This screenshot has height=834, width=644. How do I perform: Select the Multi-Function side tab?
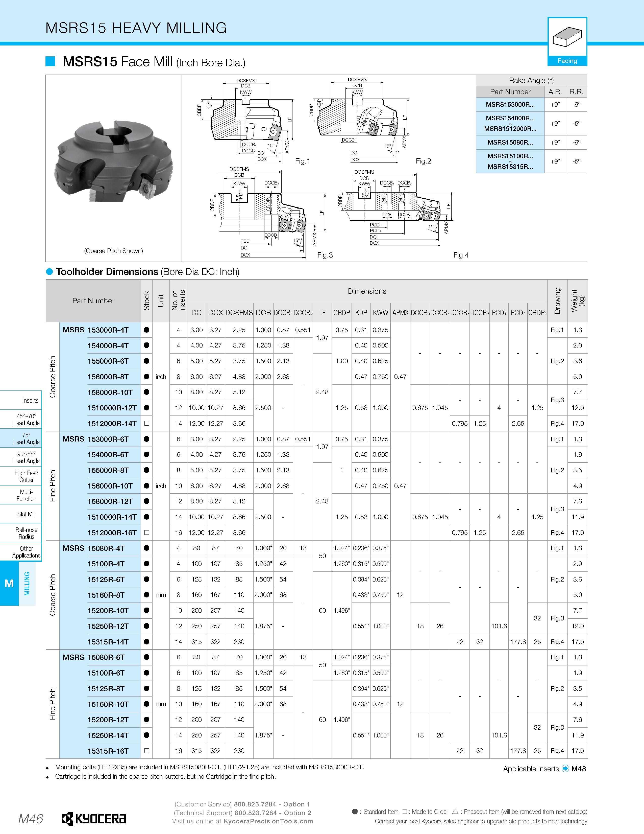21,495
